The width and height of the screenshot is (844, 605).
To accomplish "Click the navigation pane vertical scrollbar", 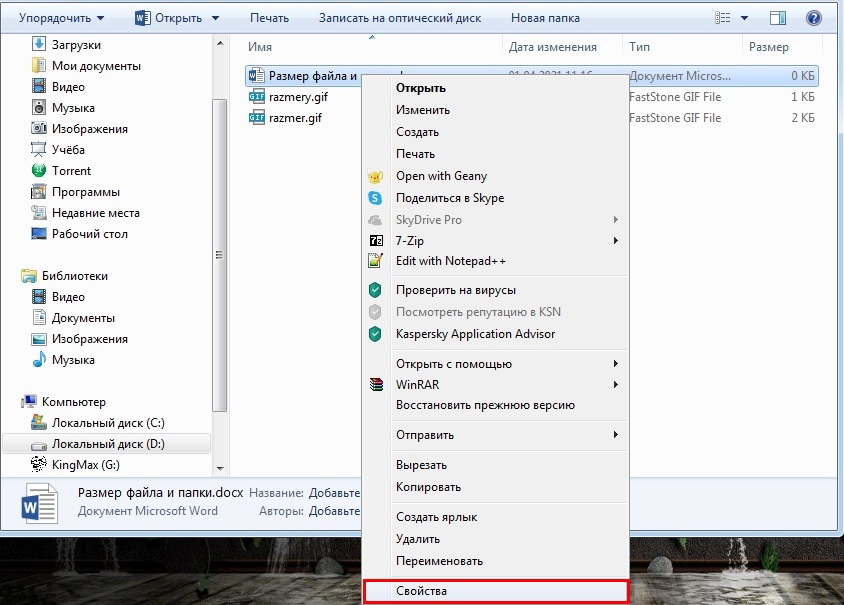I will pyautogui.click(x=222, y=250).
